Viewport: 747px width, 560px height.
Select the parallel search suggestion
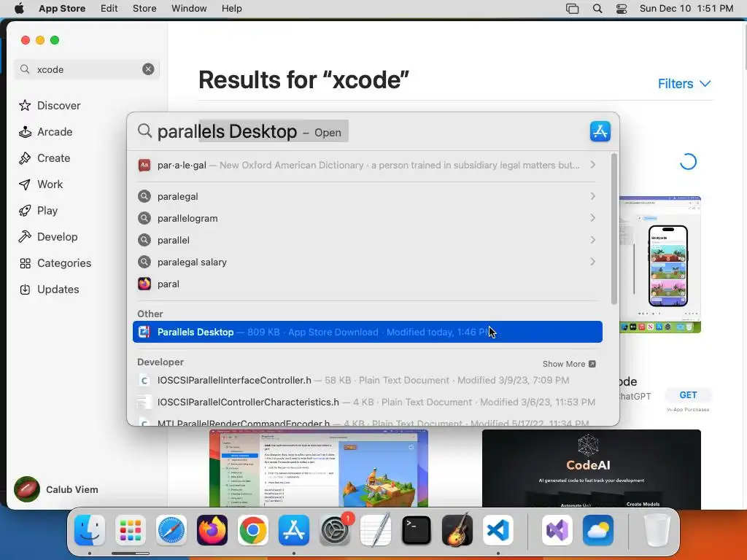tap(367, 240)
